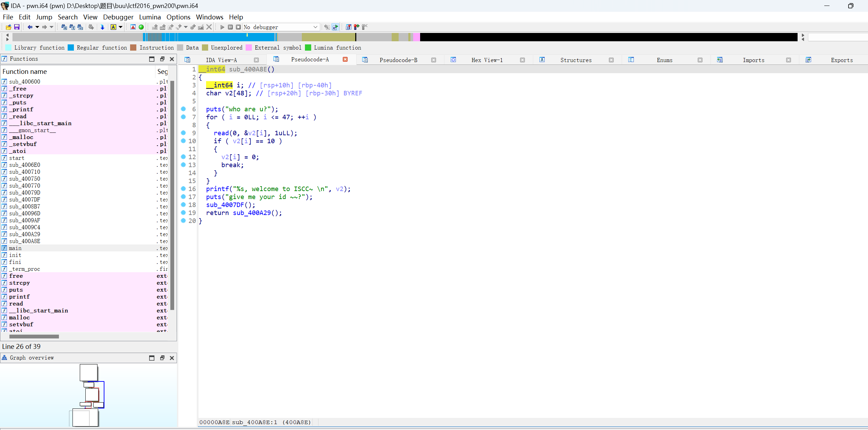Viewport: 868px width, 430px height.
Task: Click the green-arrow C pseudocode icon
Action: [335, 27]
